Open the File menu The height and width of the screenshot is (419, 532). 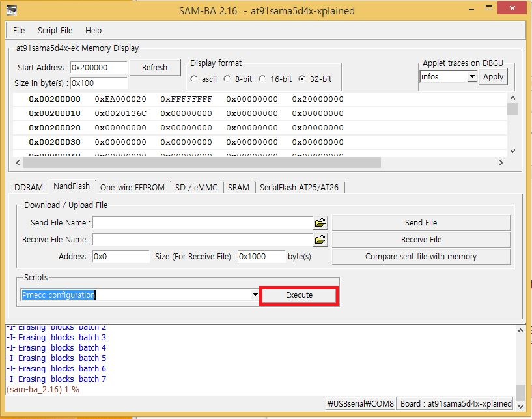[x=19, y=30]
